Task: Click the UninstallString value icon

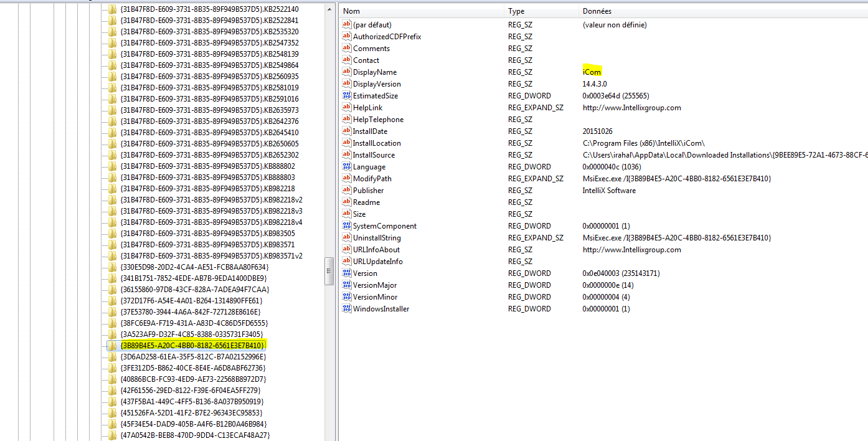Action: (x=347, y=238)
